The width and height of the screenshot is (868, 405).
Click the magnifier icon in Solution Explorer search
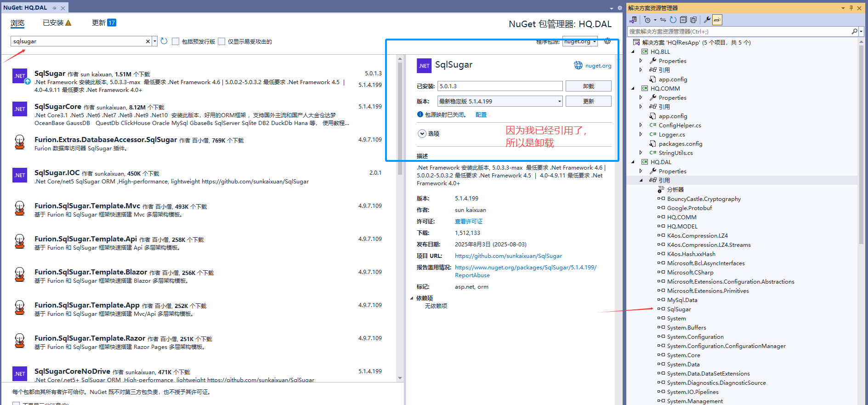tap(854, 31)
